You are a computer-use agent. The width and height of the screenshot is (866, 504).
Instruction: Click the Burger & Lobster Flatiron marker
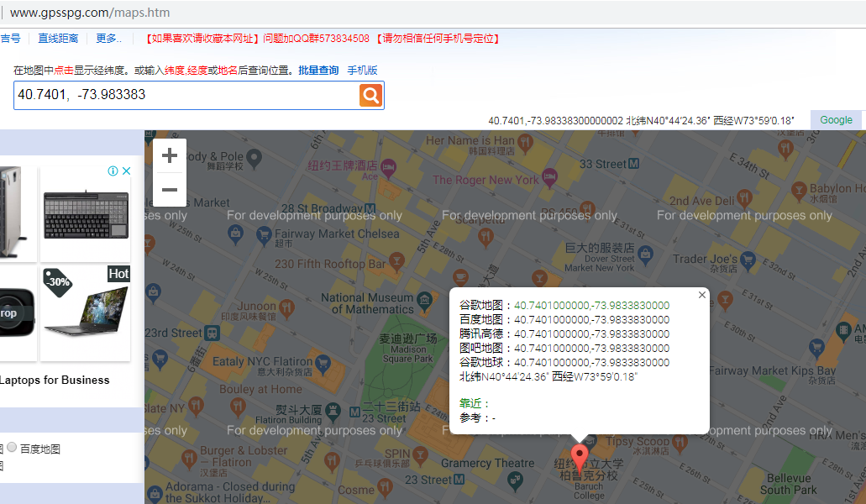pos(190,458)
